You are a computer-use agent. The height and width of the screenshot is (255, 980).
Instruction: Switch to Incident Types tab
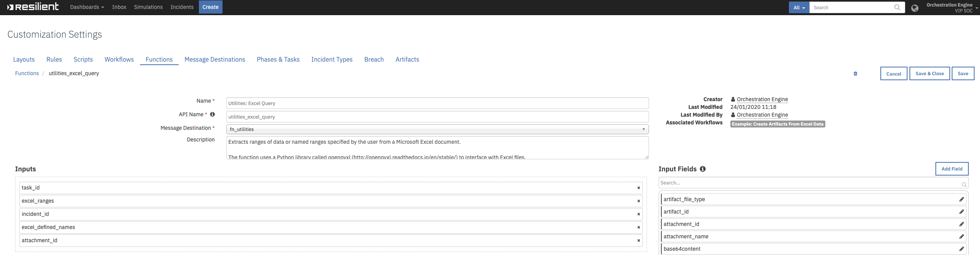(332, 59)
